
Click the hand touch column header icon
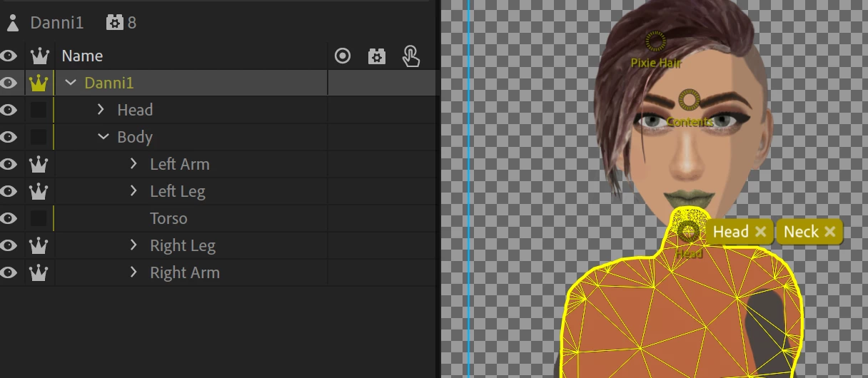tap(410, 56)
